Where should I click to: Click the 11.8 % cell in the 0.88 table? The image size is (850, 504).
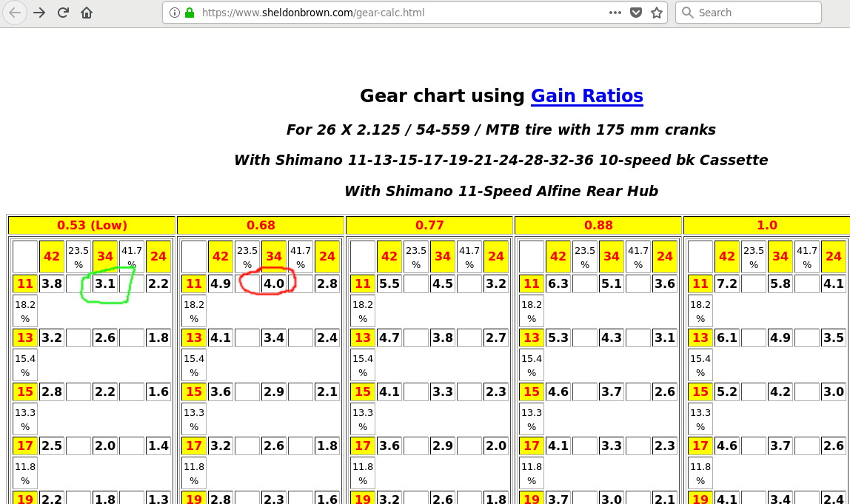pos(532,473)
